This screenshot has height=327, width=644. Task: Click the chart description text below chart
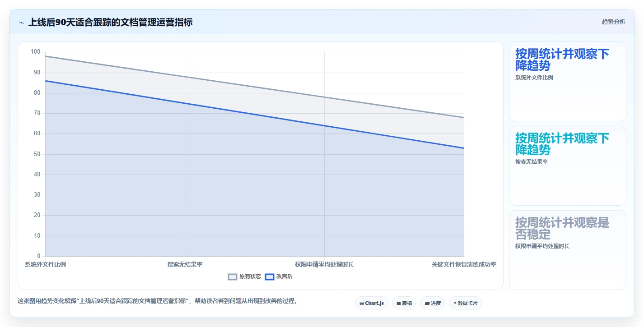coord(158,301)
